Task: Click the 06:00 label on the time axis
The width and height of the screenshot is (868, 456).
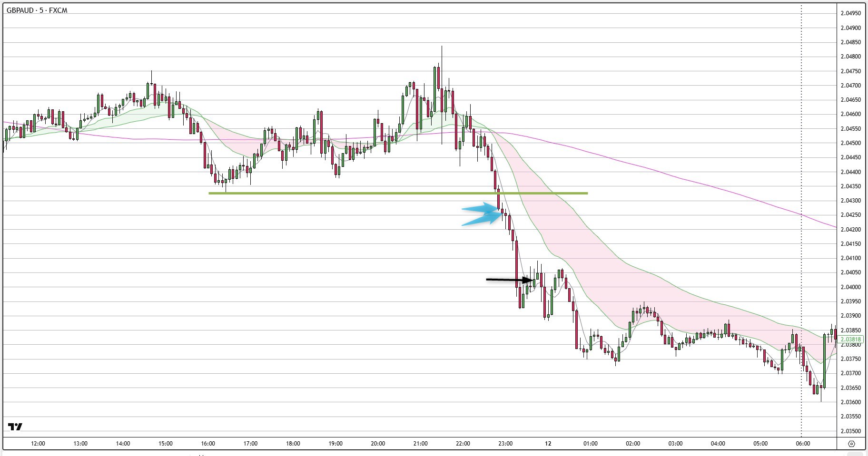Action: 802,444
